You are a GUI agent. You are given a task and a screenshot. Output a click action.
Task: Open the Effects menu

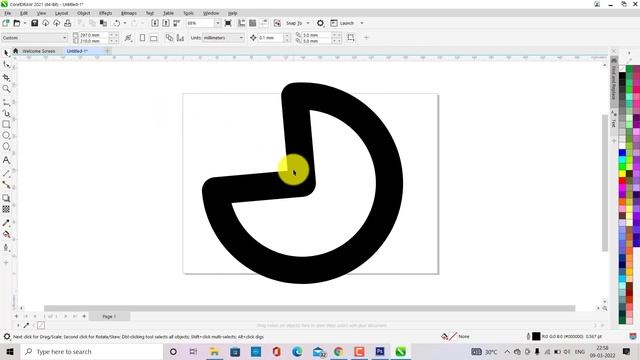coord(105,13)
